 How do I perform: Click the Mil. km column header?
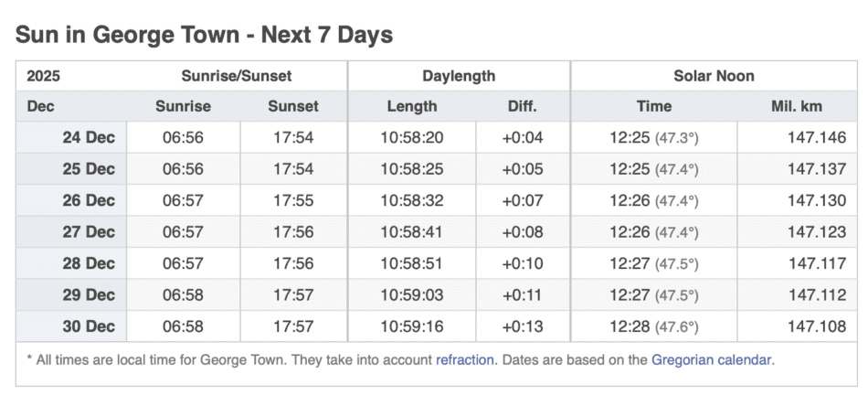[x=797, y=106]
